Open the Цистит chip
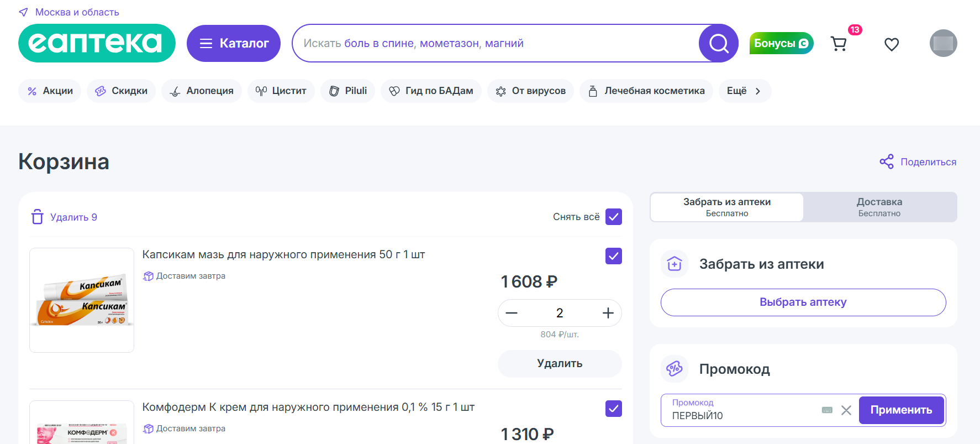This screenshot has height=444, width=980. [x=281, y=91]
